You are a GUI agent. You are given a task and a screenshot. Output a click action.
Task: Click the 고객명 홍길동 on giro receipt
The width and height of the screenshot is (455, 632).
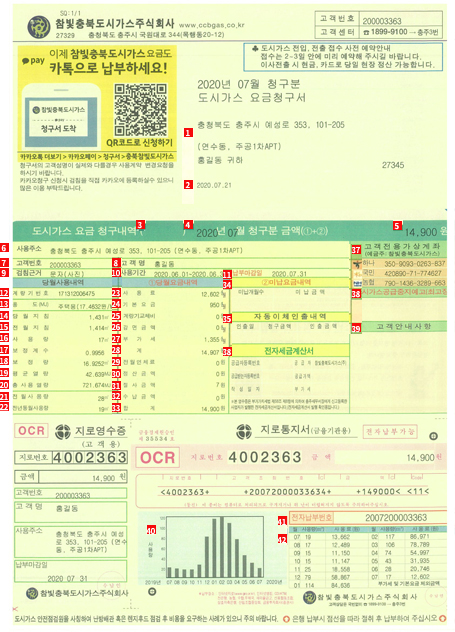pos(66,508)
